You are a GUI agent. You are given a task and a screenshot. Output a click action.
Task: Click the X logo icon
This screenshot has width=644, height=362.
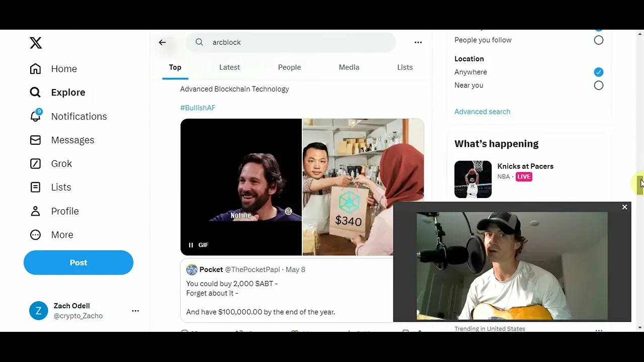(36, 43)
